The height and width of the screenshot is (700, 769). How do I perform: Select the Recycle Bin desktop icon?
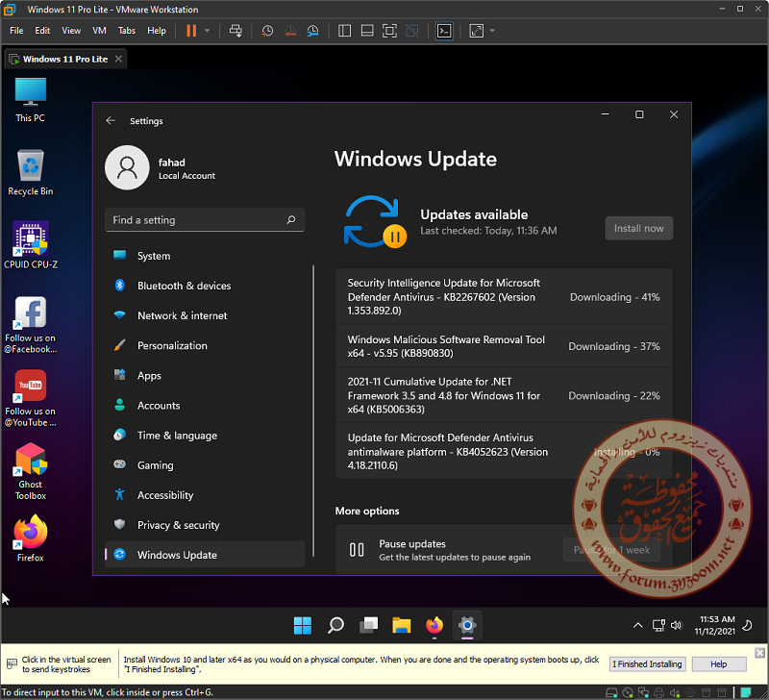coord(31,173)
